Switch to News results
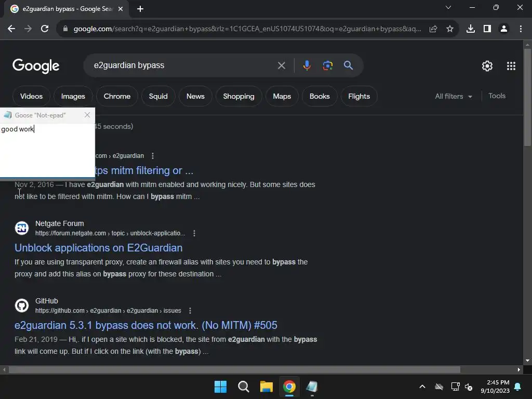 click(195, 96)
